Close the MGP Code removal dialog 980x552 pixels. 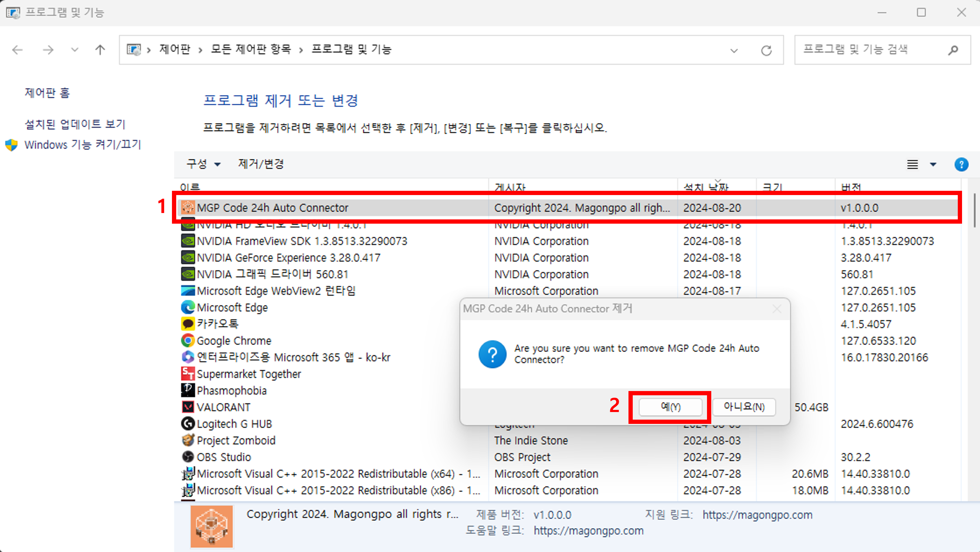pyautogui.click(x=777, y=309)
